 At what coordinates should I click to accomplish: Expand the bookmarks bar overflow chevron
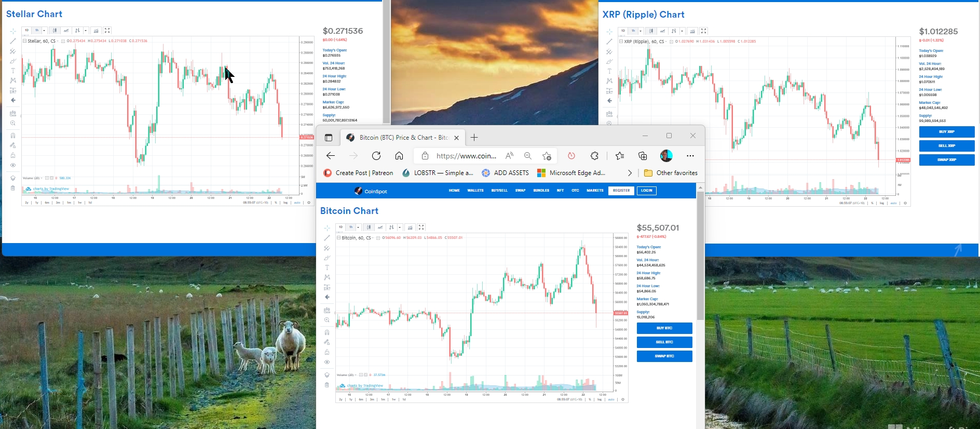(630, 173)
